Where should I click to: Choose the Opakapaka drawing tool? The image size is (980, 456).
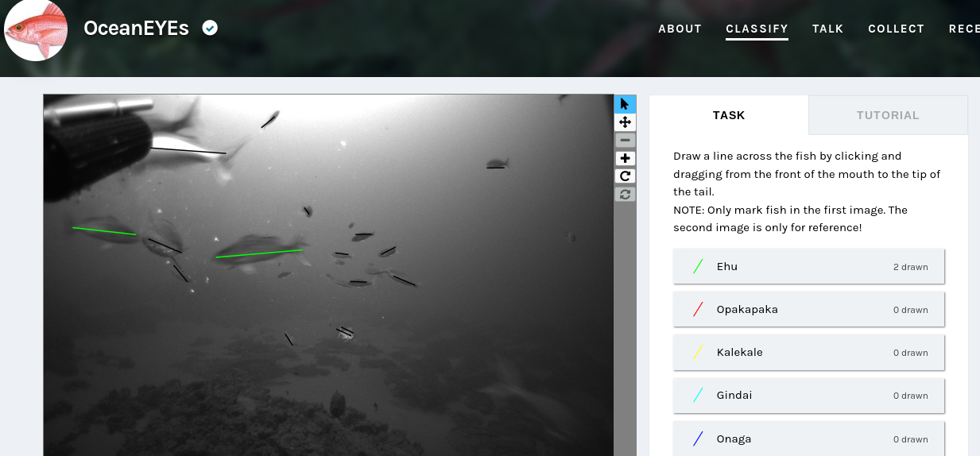pyautogui.click(x=808, y=309)
